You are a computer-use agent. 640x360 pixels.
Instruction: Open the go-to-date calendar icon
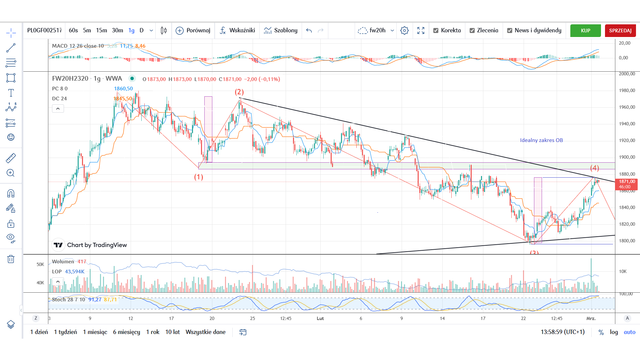coord(243,332)
